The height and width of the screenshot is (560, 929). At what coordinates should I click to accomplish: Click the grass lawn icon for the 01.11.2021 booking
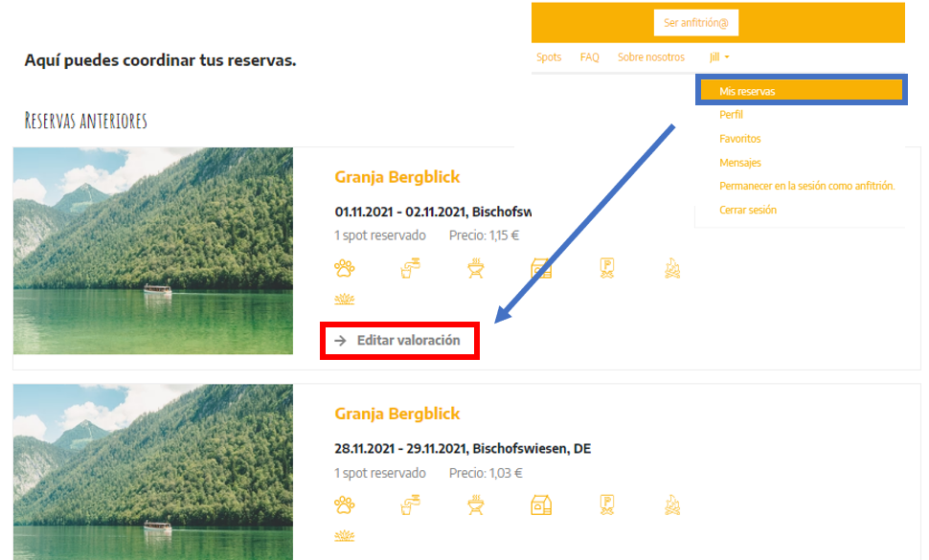click(344, 299)
